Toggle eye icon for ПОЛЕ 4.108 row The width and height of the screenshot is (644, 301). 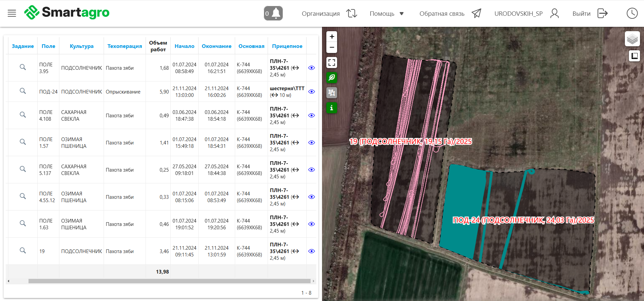(x=311, y=115)
